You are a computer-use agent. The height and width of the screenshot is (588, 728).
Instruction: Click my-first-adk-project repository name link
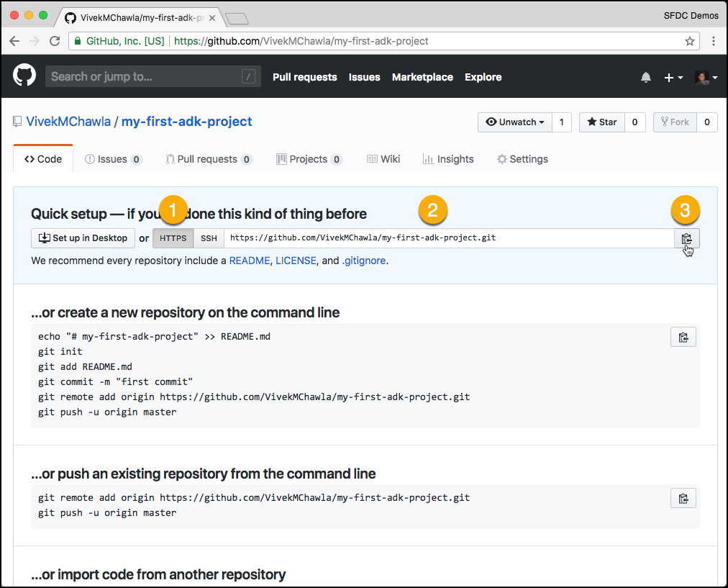(x=186, y=122)
